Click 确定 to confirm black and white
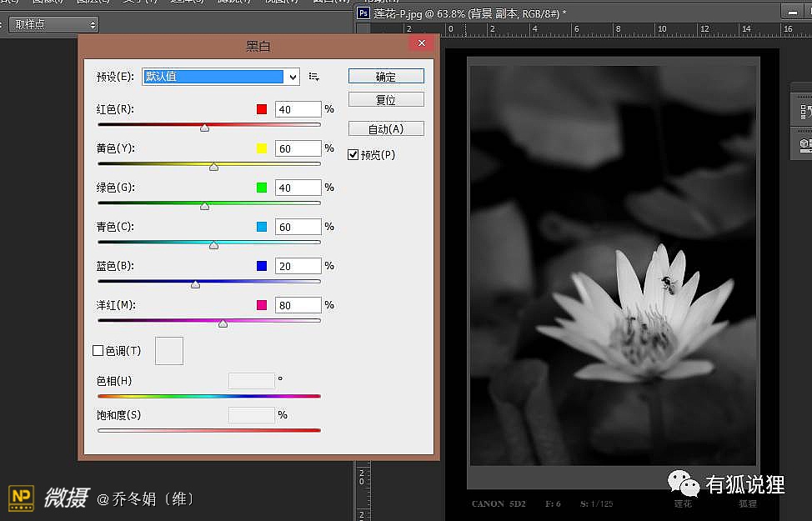The image size is (812, 521). (386, 76)
